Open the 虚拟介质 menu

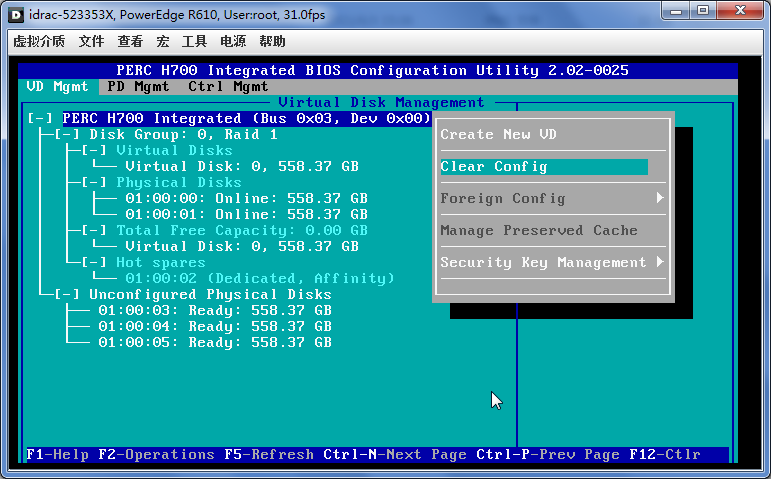[39, 41]
